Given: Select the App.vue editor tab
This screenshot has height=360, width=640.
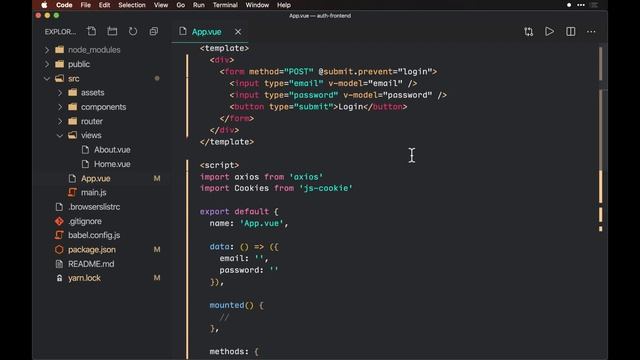Looking at the screenshot, I should click(210, 32).
